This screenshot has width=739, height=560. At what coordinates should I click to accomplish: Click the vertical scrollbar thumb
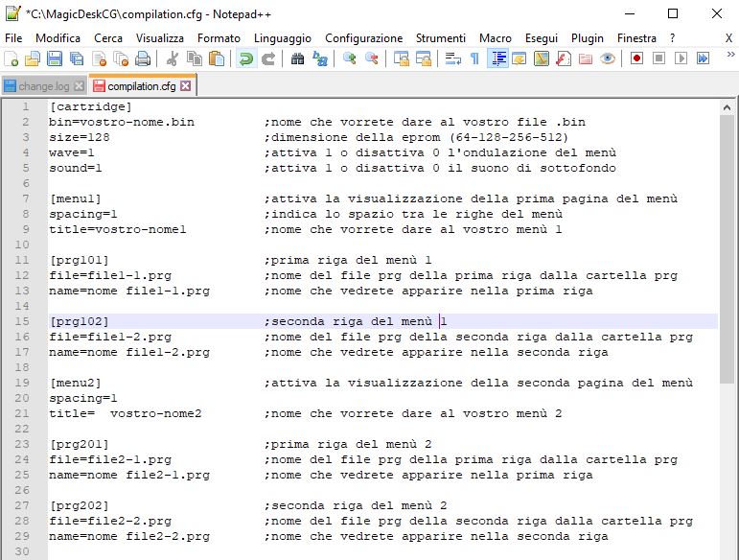[727, 249]
